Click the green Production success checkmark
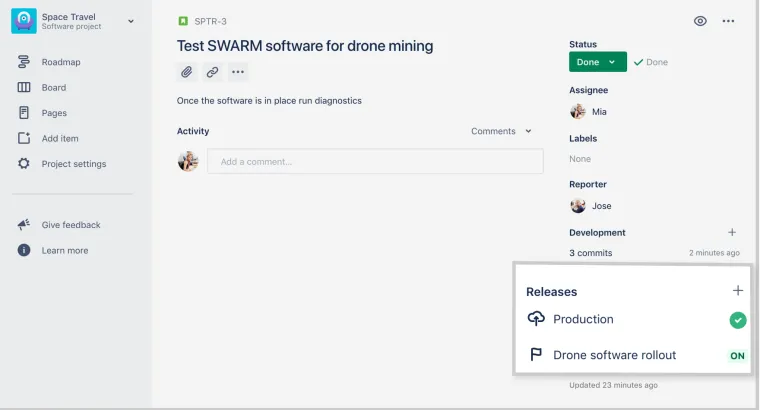The height and width of the screenshot is (410, 760). pyautogui.click(x=738, y=320)
